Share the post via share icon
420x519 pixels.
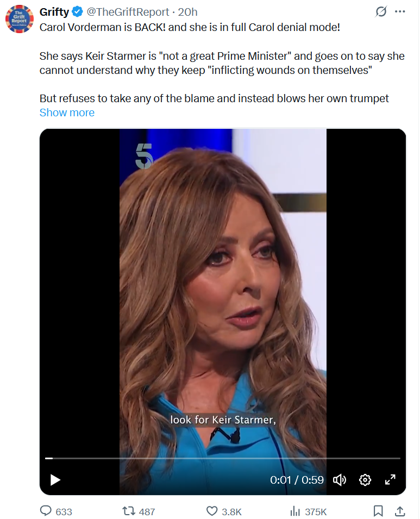400,511
